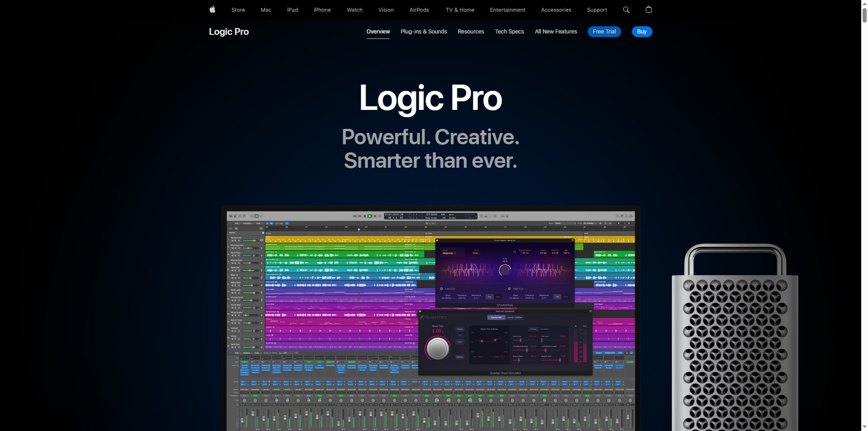Open the Vision menu item
Screen dimensions: 868x431
point(386,10)
